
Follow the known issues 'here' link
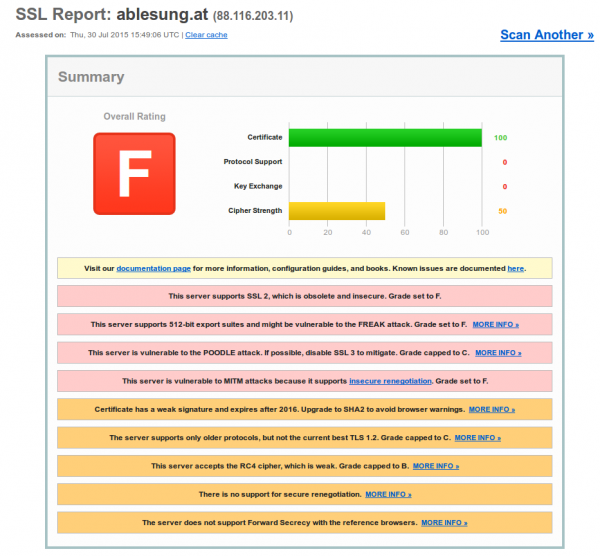(x=515, y=269)
